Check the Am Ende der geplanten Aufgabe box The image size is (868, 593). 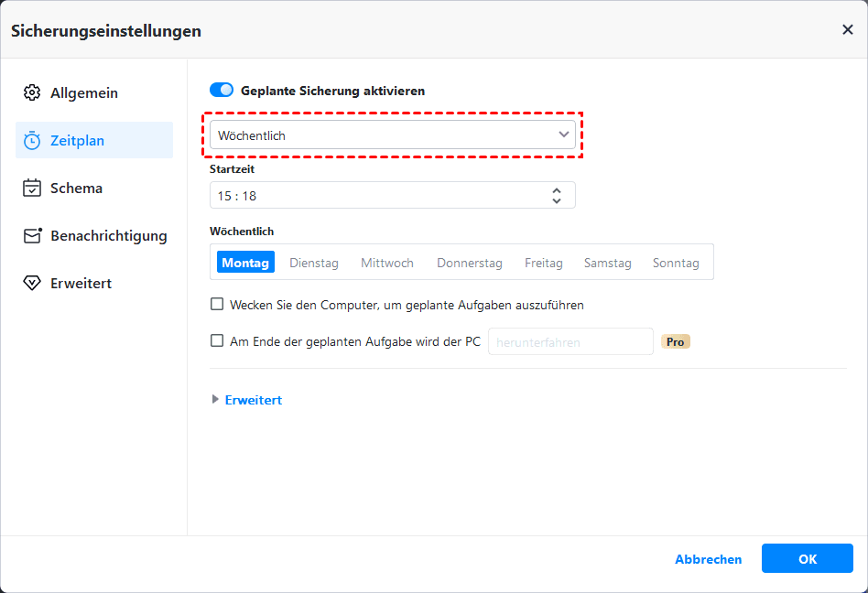pyautogui.click(x=217, y=341)
